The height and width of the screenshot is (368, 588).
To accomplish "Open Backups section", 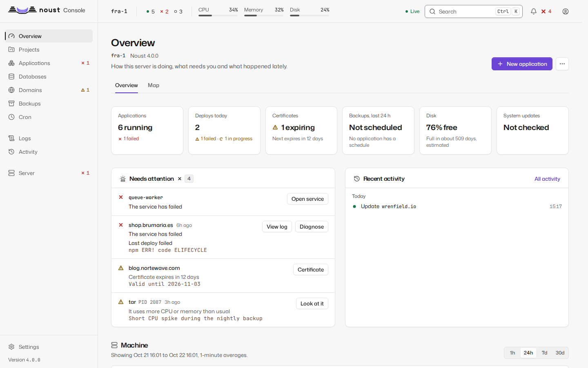I will pos(49,103).
